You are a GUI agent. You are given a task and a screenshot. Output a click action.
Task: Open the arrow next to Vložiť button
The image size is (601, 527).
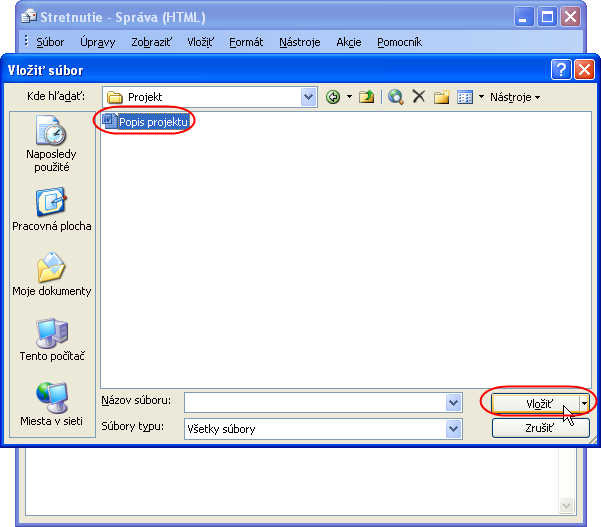pyautogui.click(x=584, y=403)
